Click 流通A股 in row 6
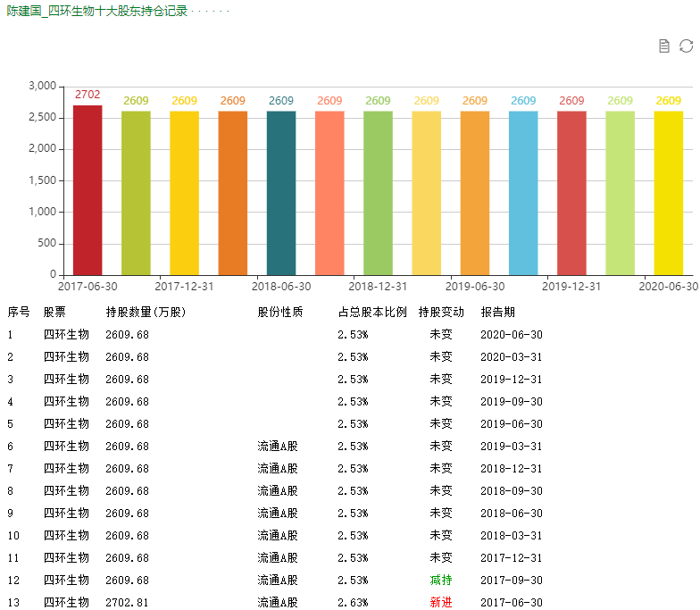The height and width of the screenshot is (610, 700). coord(277,447)
